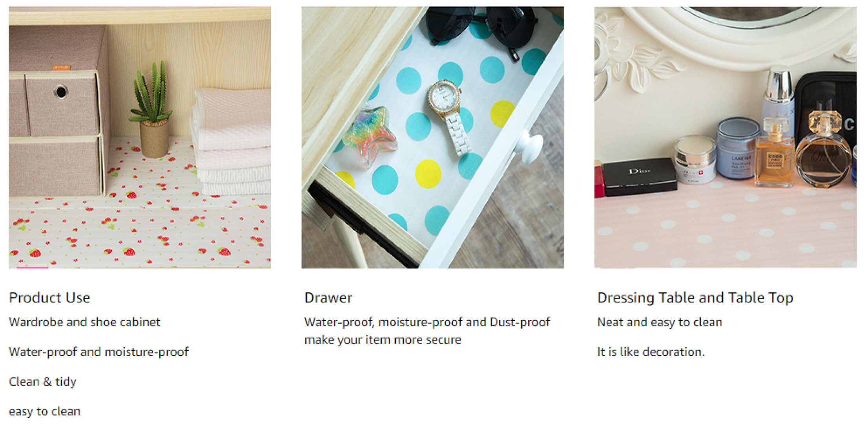Viewport: 868px width, 432px height.
Task: Click the Neat and easy to clean text
Action: coord(659,322)
